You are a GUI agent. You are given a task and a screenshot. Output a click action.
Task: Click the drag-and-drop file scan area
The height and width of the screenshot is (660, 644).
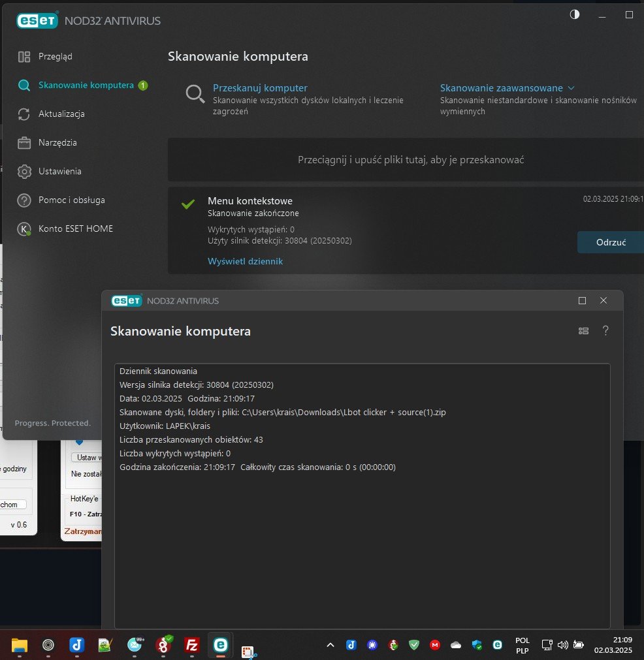410,160
